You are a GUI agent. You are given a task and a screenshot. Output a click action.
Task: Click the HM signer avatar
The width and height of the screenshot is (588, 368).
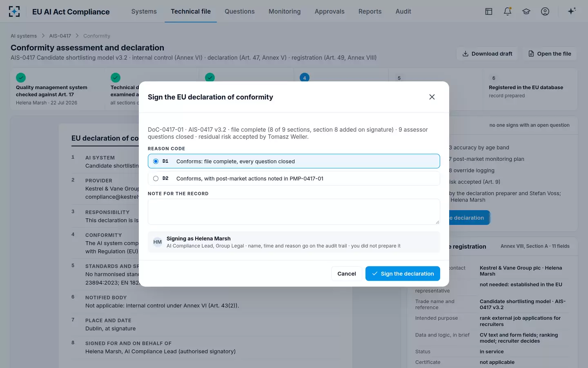click(158, 242)
